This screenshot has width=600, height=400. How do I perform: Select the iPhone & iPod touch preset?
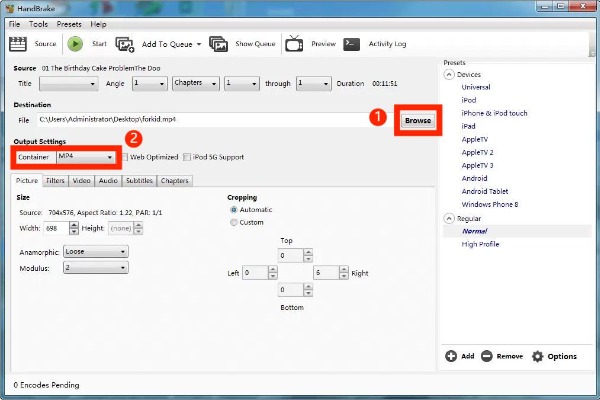click(494, 113)
